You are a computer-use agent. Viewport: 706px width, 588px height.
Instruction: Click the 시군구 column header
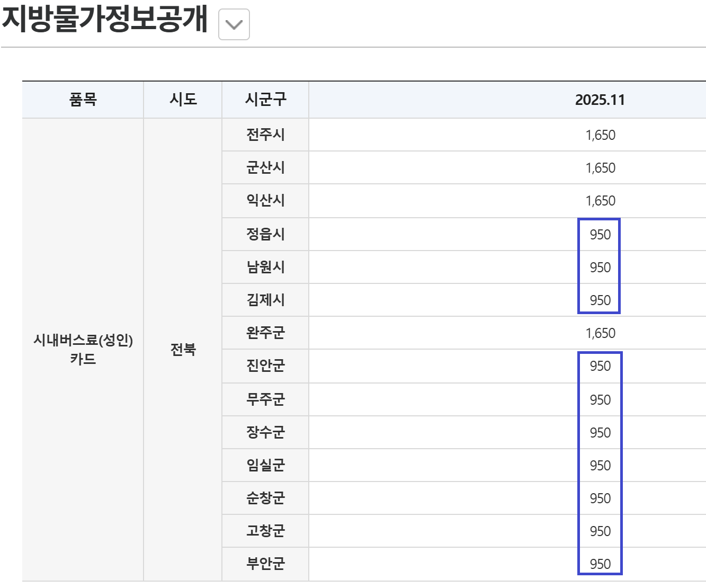265,100
